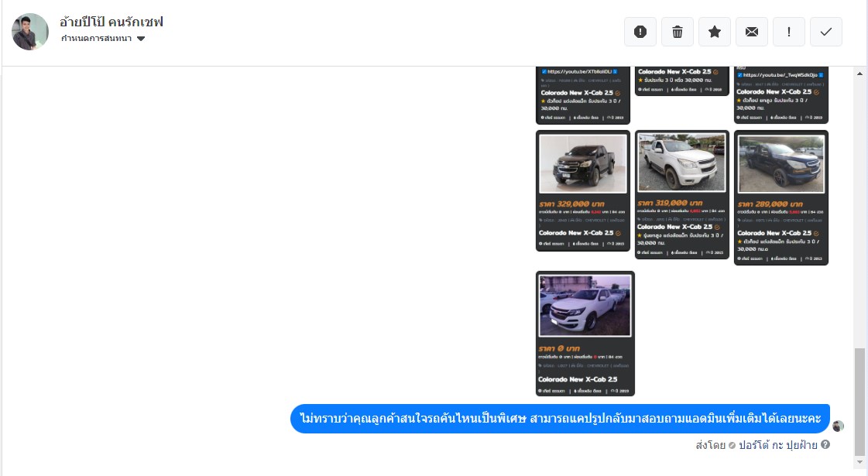The height and width of the screenshot is (476, 868).
Task: Mark conversation as done with the checkmark icon
Action: [825, 32]
